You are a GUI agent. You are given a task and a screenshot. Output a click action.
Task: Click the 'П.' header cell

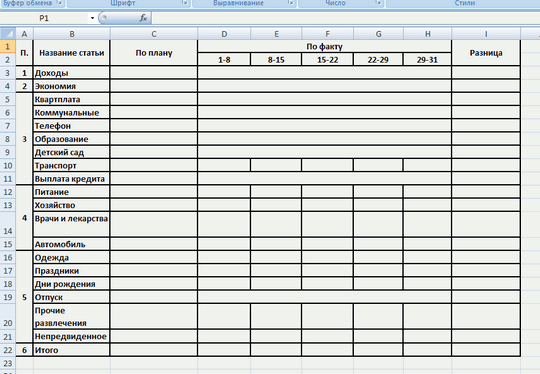pyautogui.click(x=24, y=53)
